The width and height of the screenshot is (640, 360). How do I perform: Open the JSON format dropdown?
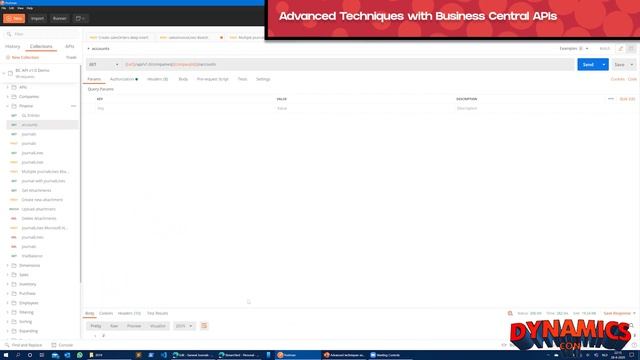[x=184, y=326]
